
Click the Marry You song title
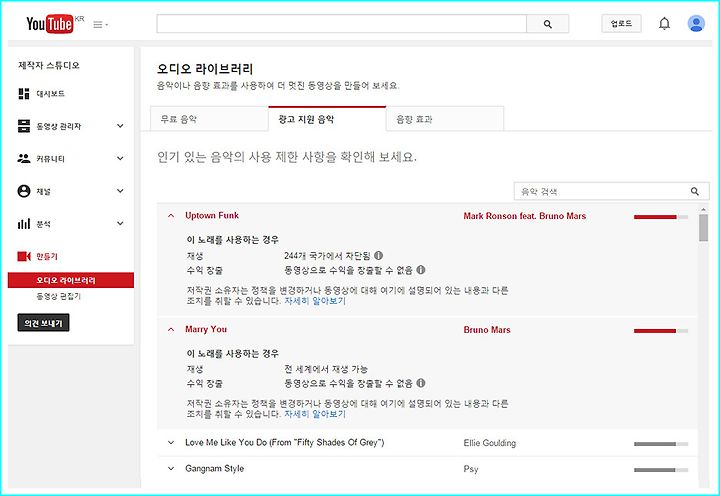(206, 329)
